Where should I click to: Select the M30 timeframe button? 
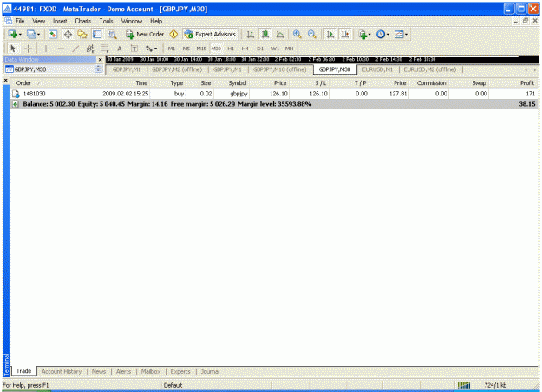point(216,49)
